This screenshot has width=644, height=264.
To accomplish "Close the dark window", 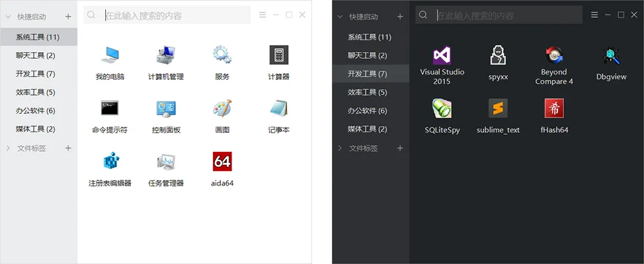I will 634,15.
